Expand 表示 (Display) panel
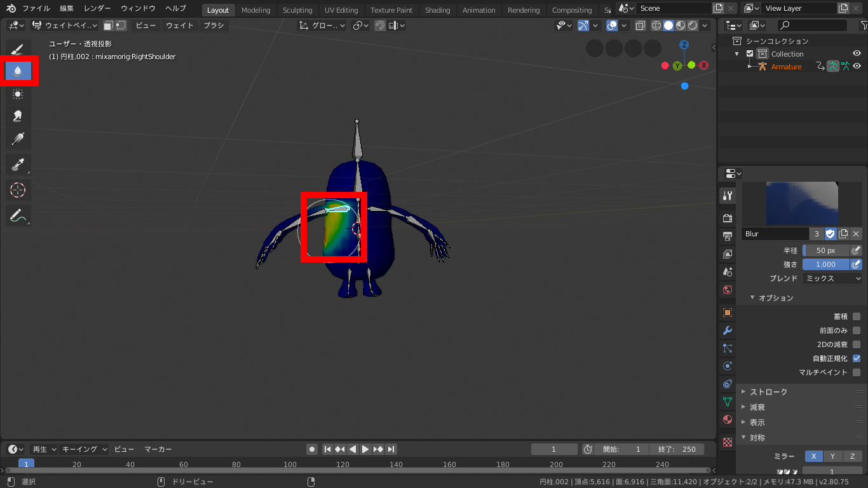 757,422
